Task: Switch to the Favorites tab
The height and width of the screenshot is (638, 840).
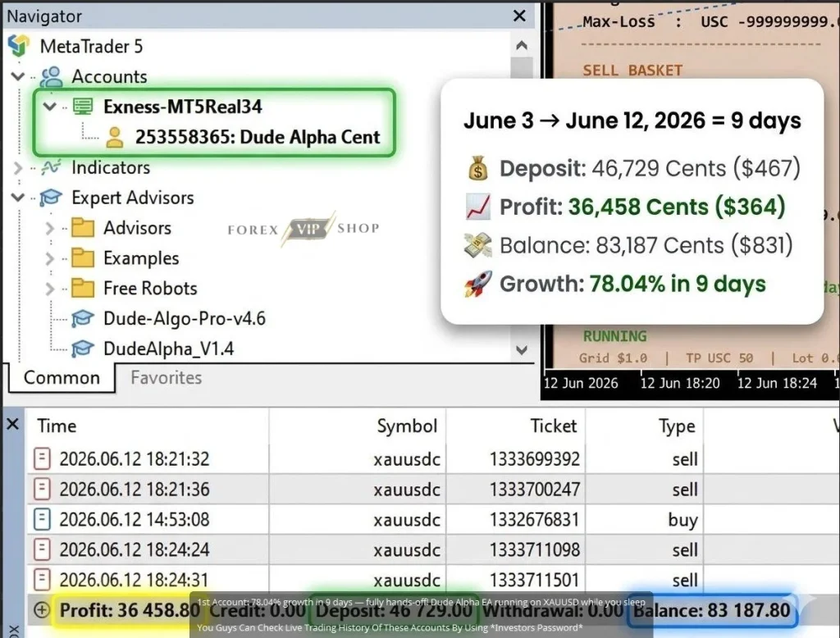Action: (x=166, y=378)
